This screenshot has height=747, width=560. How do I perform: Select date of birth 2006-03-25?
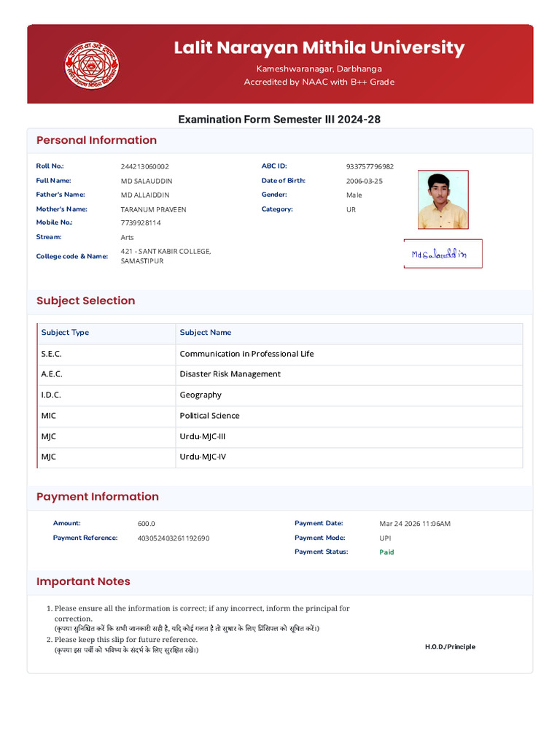365,181
